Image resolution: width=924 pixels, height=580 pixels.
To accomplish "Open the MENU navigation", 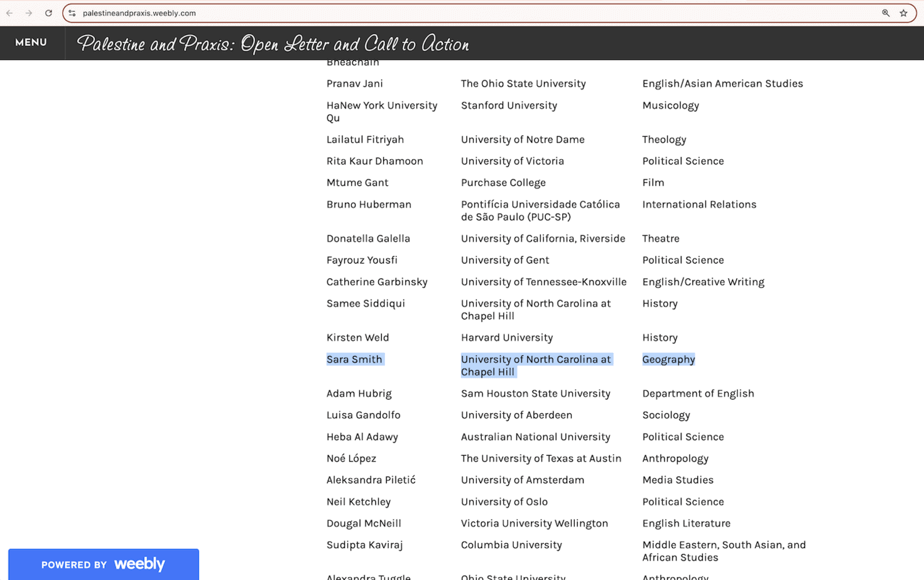I will (x=31, y=43).
